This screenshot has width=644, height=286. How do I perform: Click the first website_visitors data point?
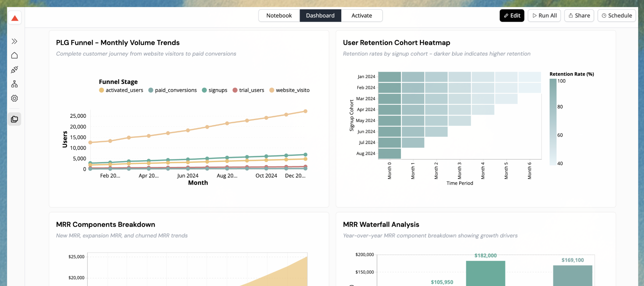[x=90, y=142]
